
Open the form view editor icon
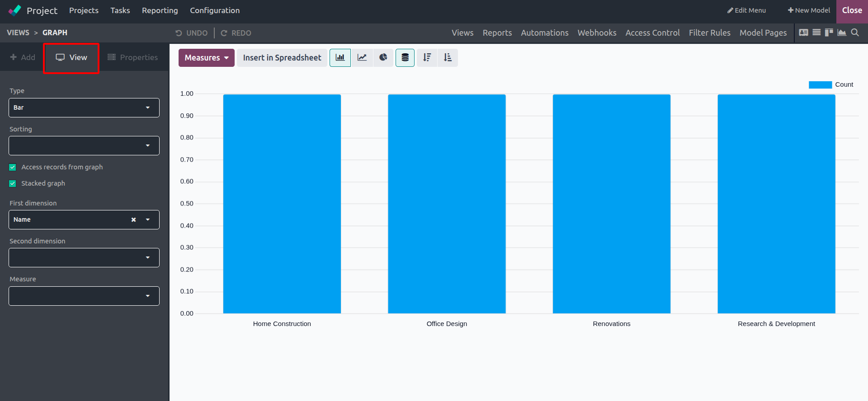[803, 33]
